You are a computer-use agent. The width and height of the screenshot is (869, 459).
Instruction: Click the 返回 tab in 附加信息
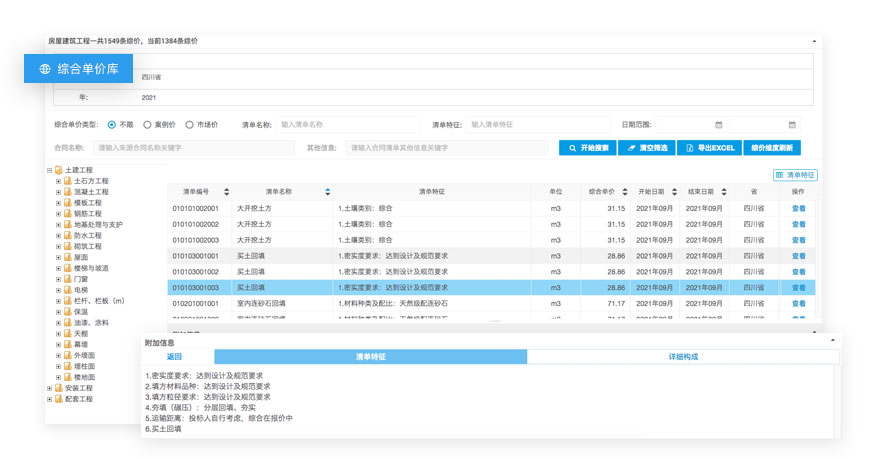[174, 357]
